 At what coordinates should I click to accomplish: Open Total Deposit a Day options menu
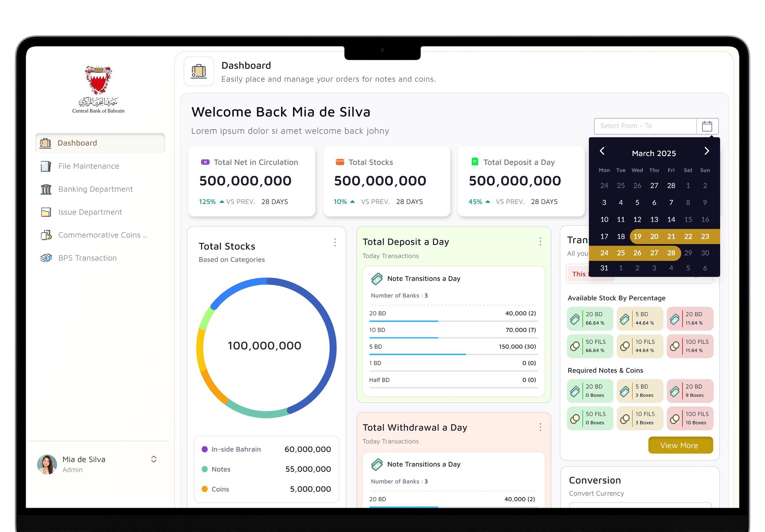point(540,241)
